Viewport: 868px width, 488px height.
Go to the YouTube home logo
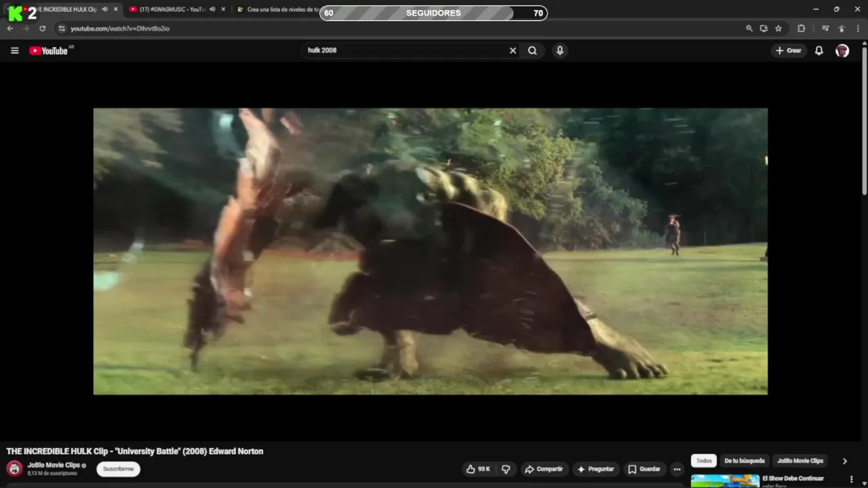(48, 51)
